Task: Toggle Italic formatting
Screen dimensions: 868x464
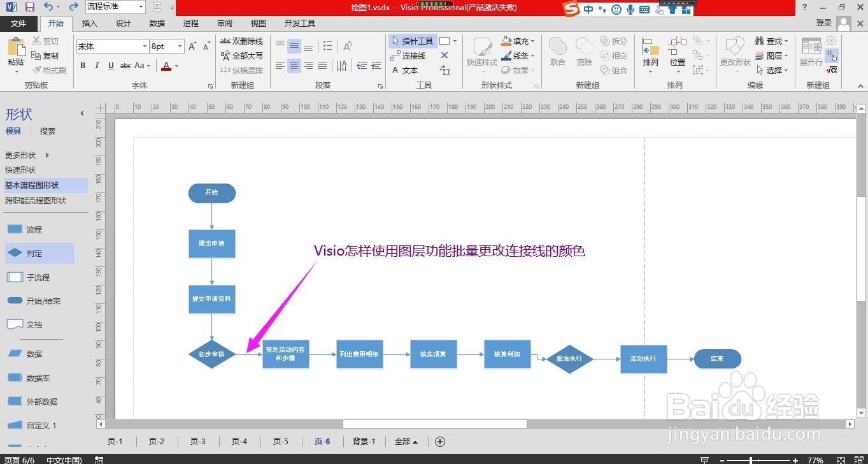Action: [97, 66]
